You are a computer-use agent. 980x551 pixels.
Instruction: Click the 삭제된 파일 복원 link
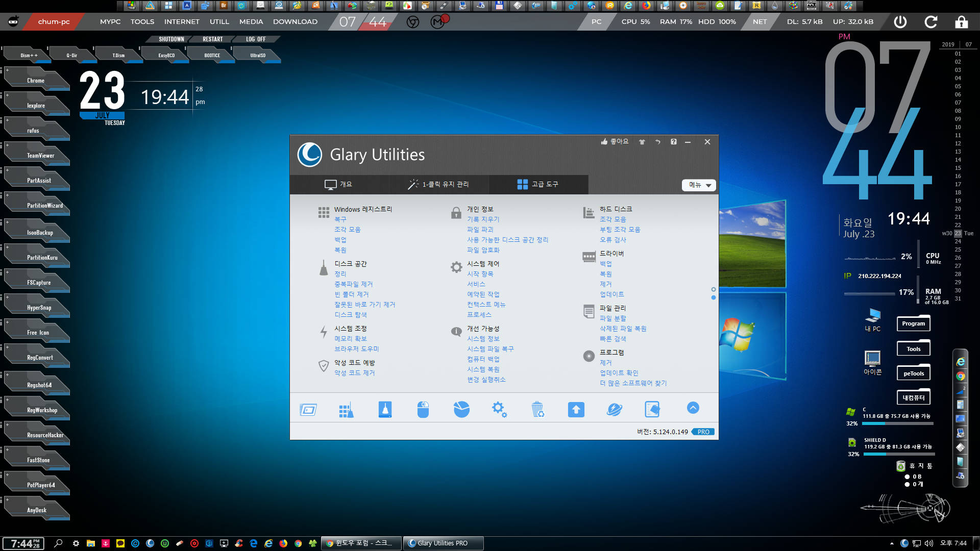click(x=623, y=329)
